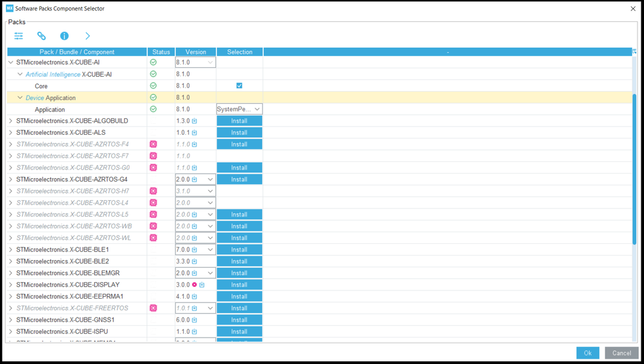Close the Software Packs Component Selector window
This screenshot has width=644, height=364.
pyautogui.click(x=633, y=8)
